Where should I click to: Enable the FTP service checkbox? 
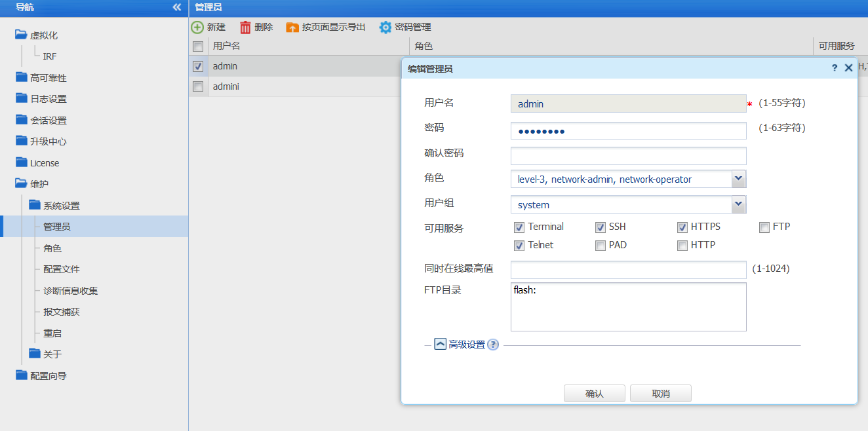(x=764, y=227)
